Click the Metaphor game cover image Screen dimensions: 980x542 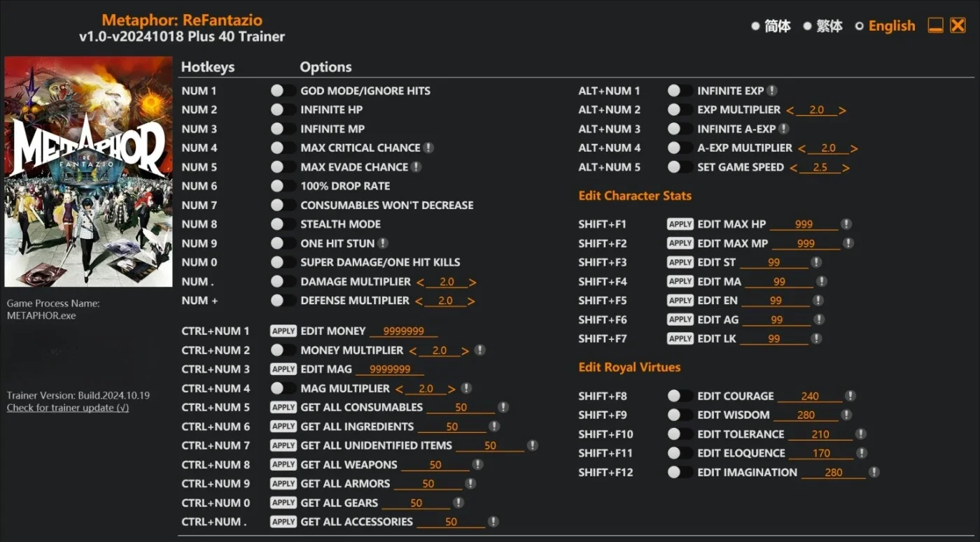[x=88, y=171]
